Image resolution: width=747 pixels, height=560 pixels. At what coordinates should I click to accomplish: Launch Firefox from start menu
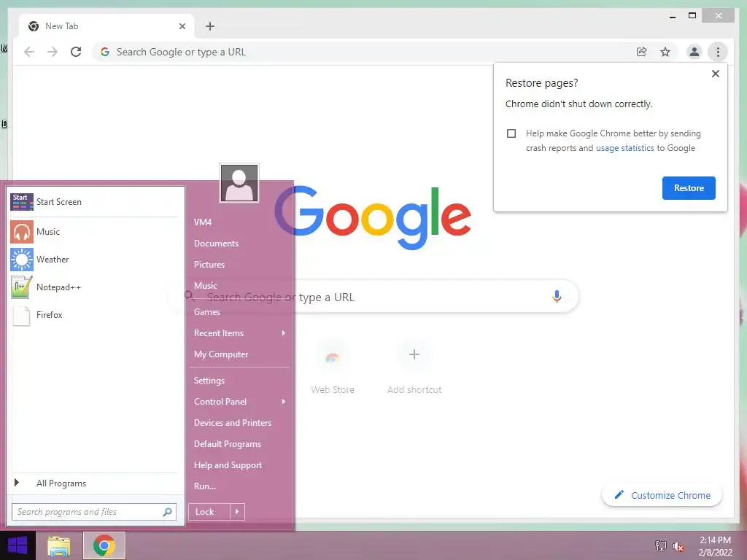click(x=95, y=315)
